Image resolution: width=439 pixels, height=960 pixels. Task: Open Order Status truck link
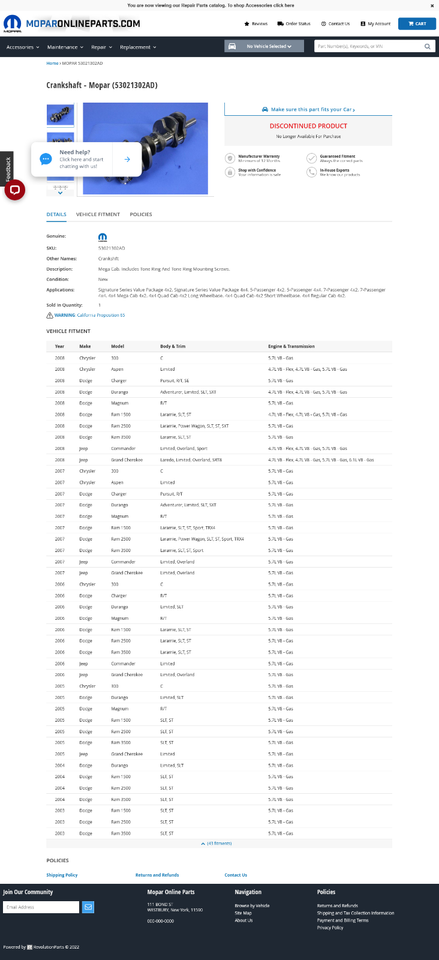[294, 24]
